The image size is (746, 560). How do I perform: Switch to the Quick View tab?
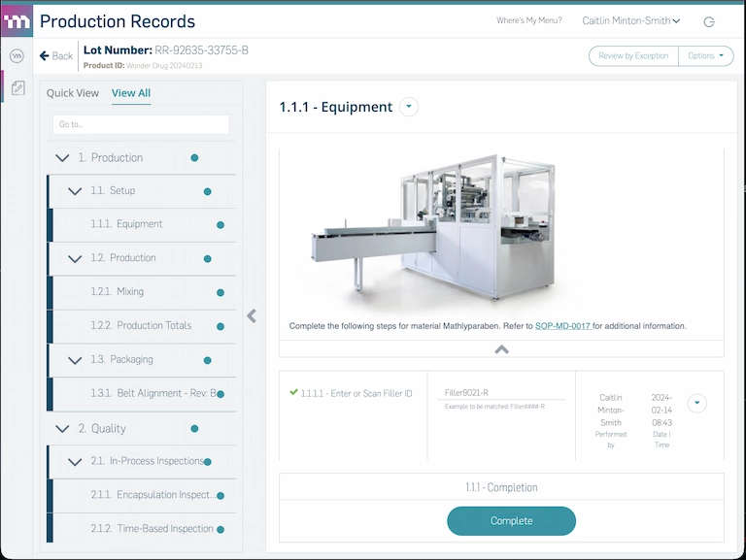[x=73, y=93]
